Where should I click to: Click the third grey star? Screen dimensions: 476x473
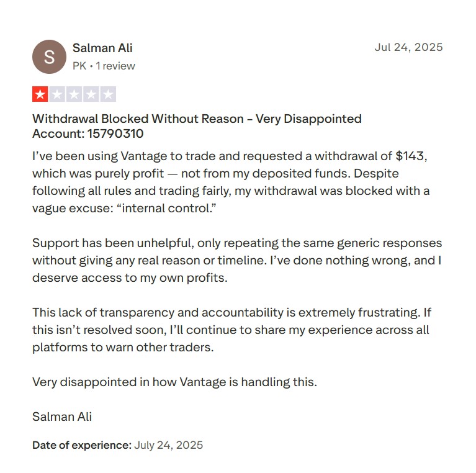click(74, 94)
